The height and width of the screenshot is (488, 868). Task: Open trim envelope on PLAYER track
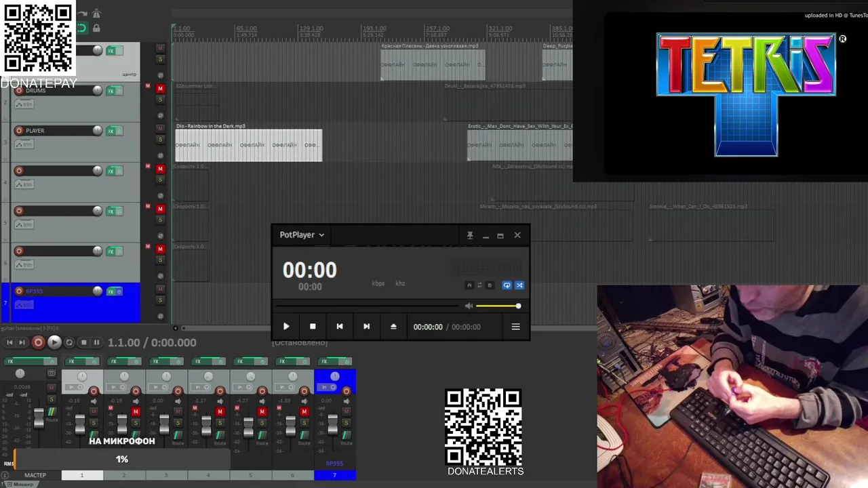[x=24, y=144]
